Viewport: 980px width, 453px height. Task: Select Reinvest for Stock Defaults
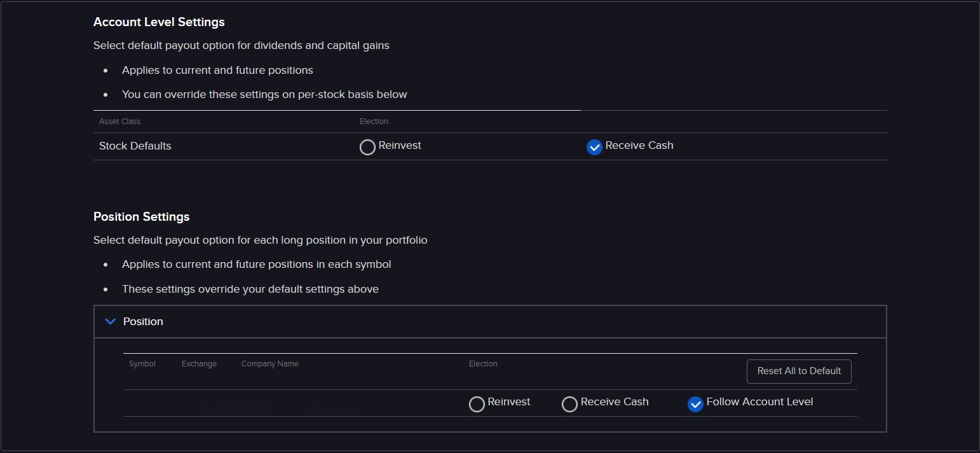[367, 147]
